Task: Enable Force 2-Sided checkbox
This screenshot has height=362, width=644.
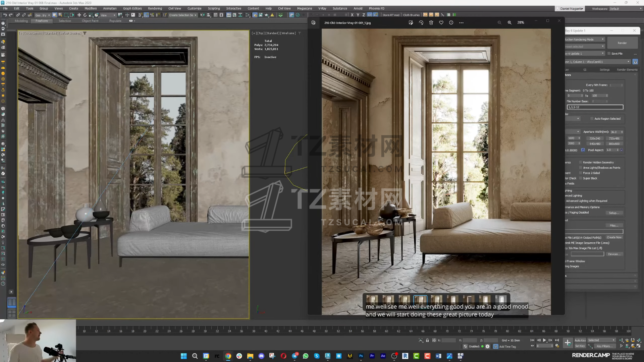Action: [x=581, y=173]
